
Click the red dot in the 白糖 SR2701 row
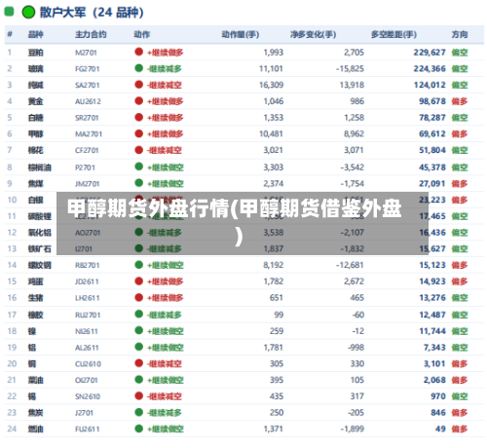tap(139, 117)
